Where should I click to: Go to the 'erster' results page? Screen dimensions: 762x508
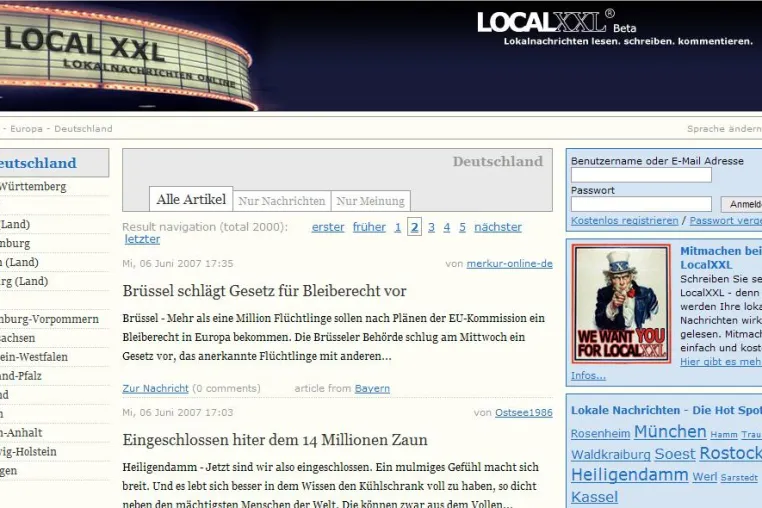[x=328, y=227]
